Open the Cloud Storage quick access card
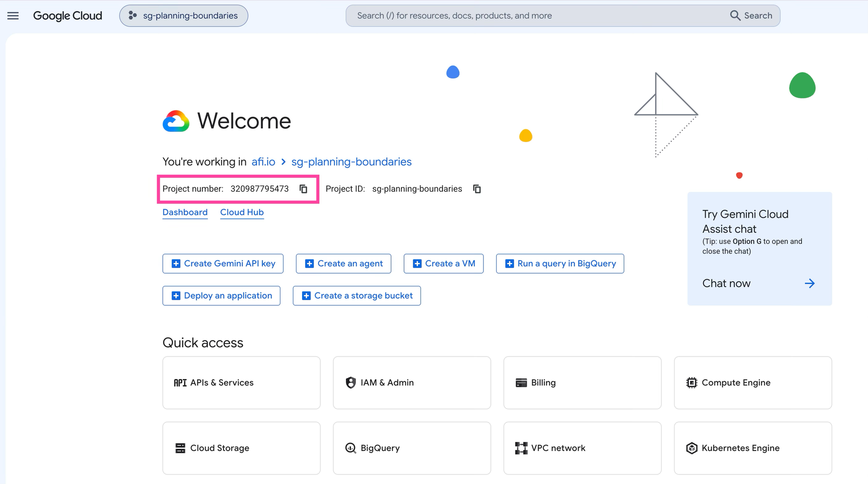The width and height of the screenshot is (868, 484). coord(241,448)
